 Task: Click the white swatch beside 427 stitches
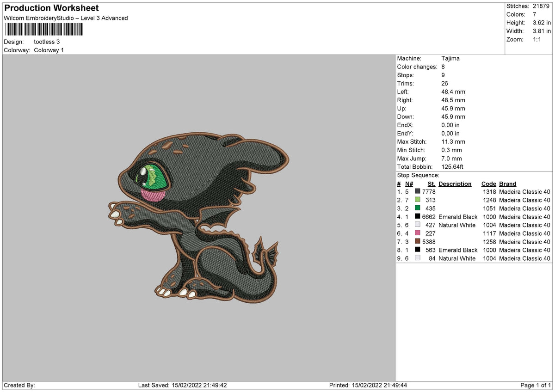[418, 225]
